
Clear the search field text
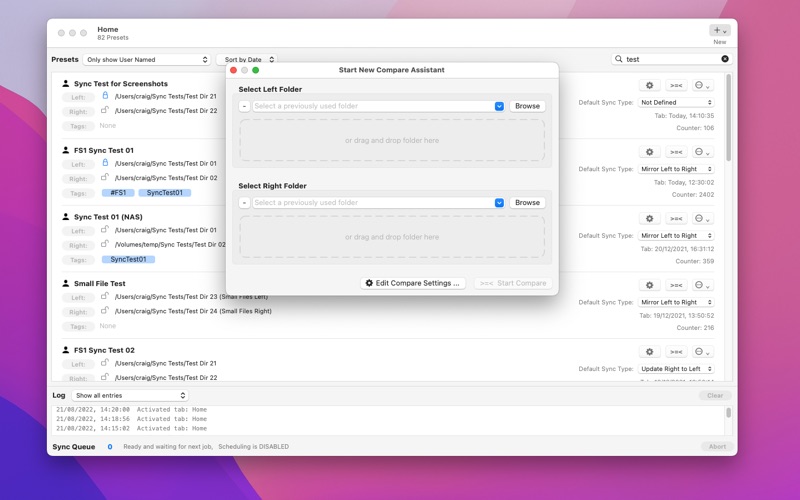724,59
